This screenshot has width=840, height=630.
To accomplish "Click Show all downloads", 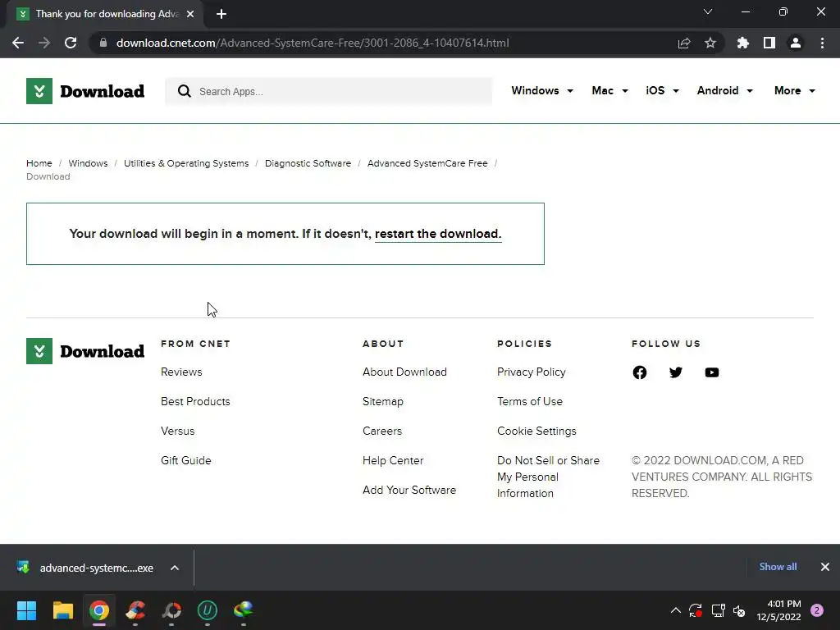I will pyautogui.click(x=778, y=567).
